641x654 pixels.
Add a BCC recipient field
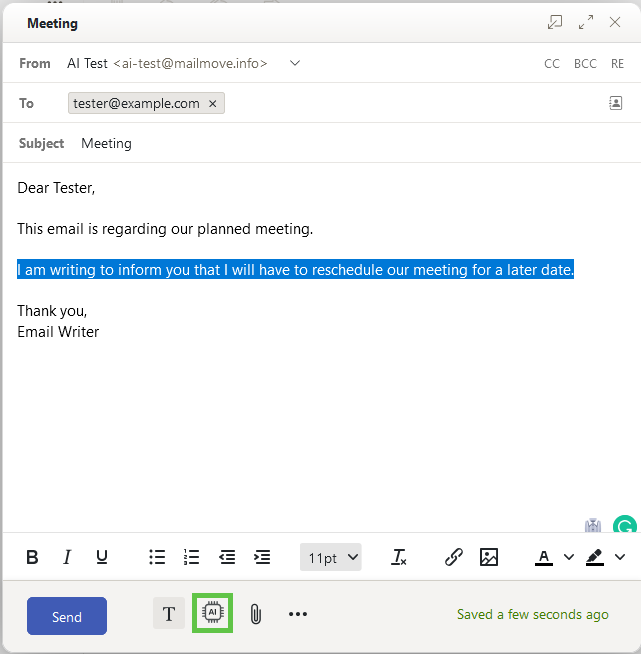[585, 63]
